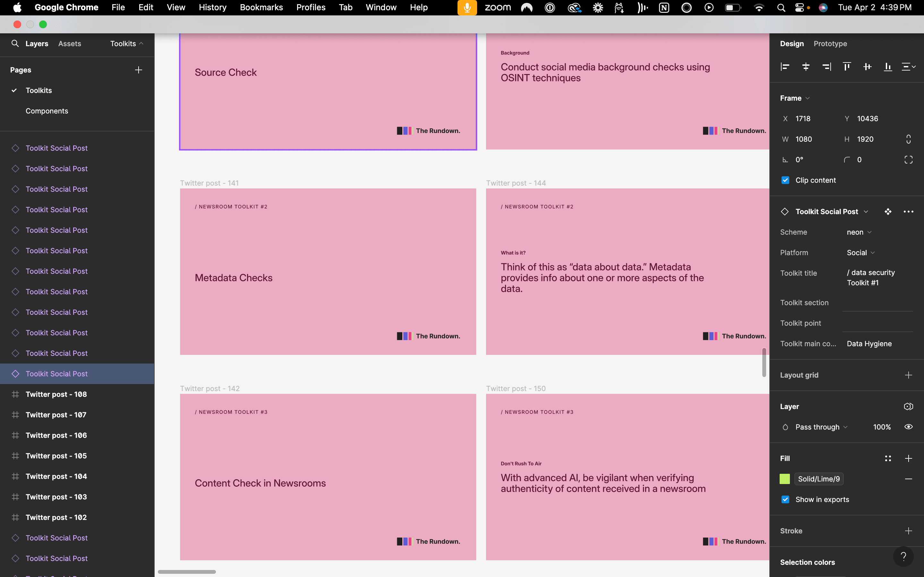Select the Components page
Screen dimensions: 924x577
(47, 111)
